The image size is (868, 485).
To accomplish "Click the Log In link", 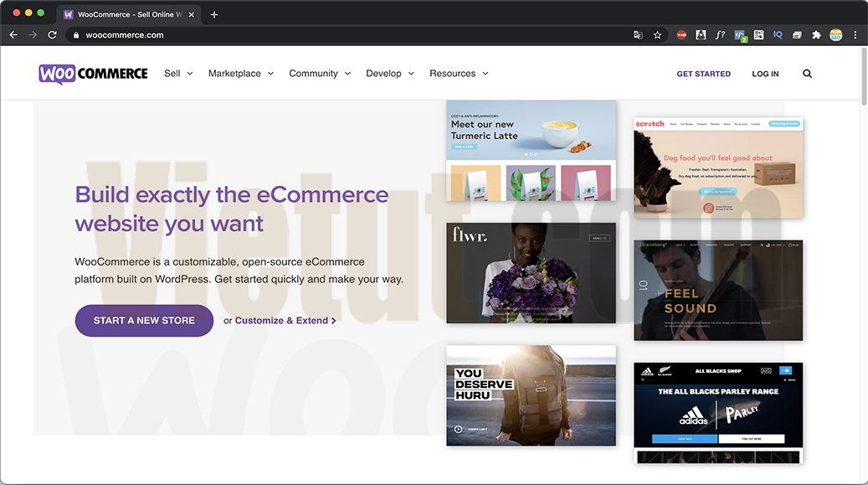I will point(765,74).
